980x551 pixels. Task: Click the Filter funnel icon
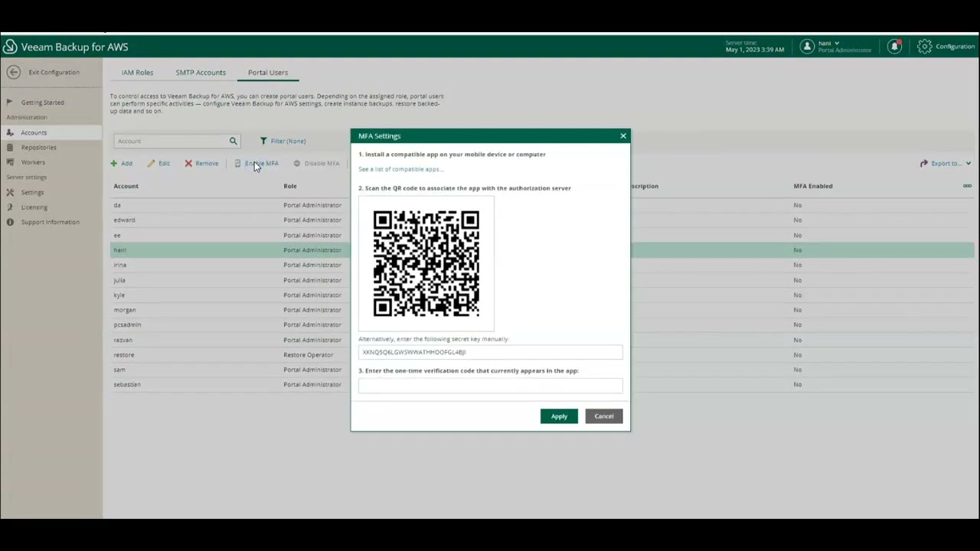[263, 141]
